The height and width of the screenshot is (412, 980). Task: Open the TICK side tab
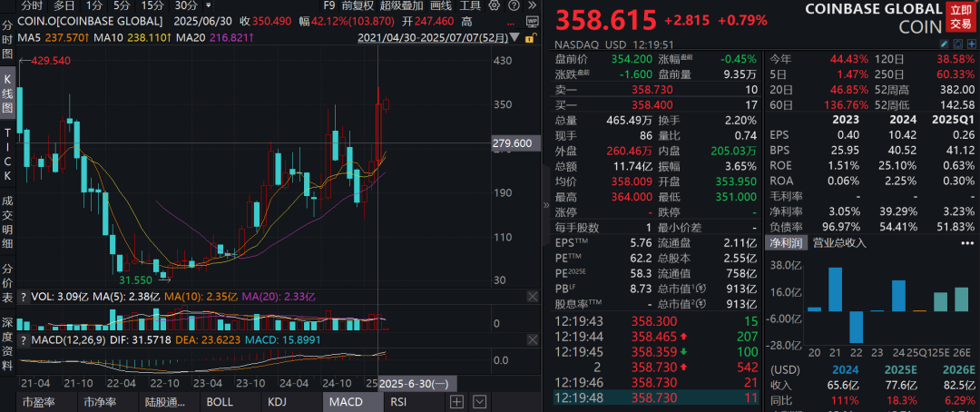8,153
